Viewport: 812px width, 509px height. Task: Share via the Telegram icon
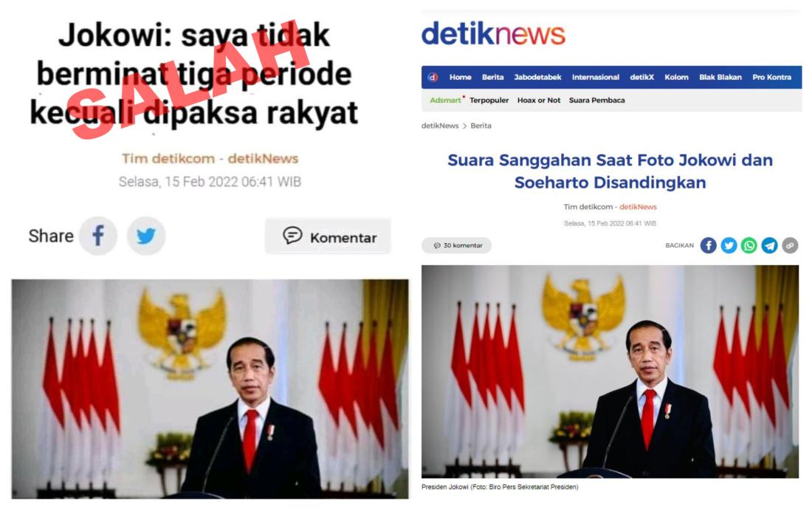click(769, 245)
